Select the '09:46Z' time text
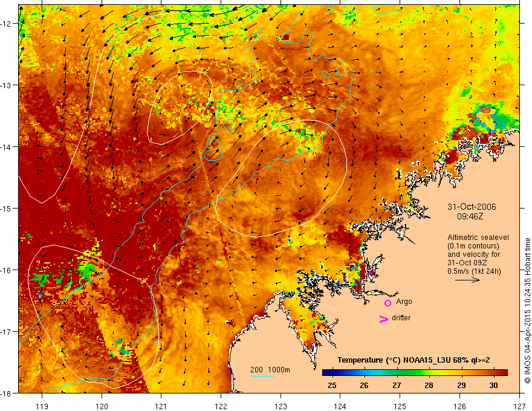532x411 pixels. click(x=470, y=216)
